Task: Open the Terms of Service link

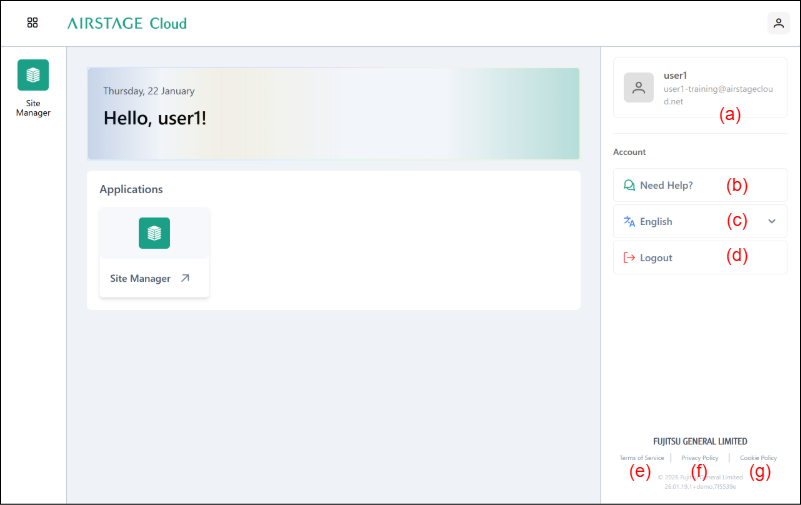Action: coord(641,458)
